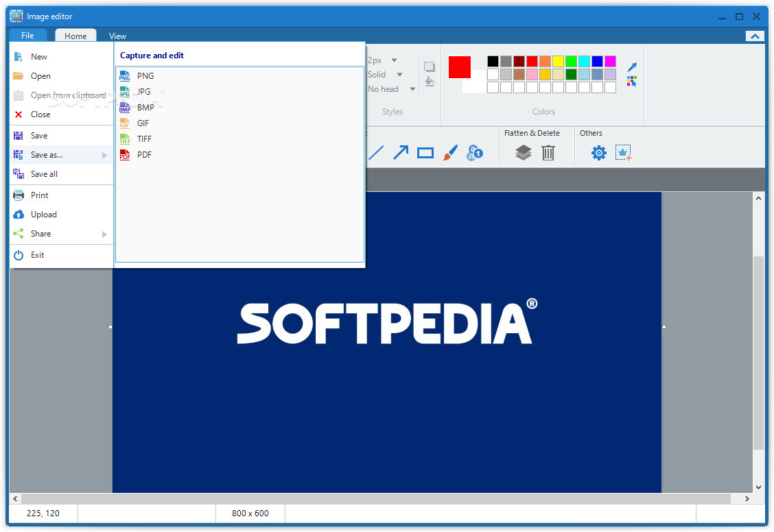
Task: Click the horizontal scrollbar right arrow
Action: point(747,499)
